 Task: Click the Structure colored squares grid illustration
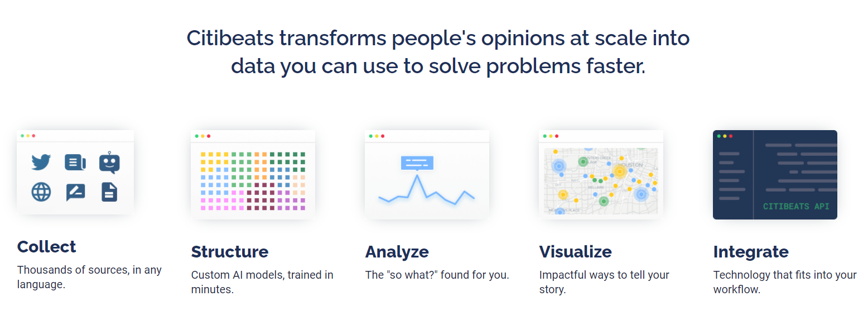click(x=253, y=180)
